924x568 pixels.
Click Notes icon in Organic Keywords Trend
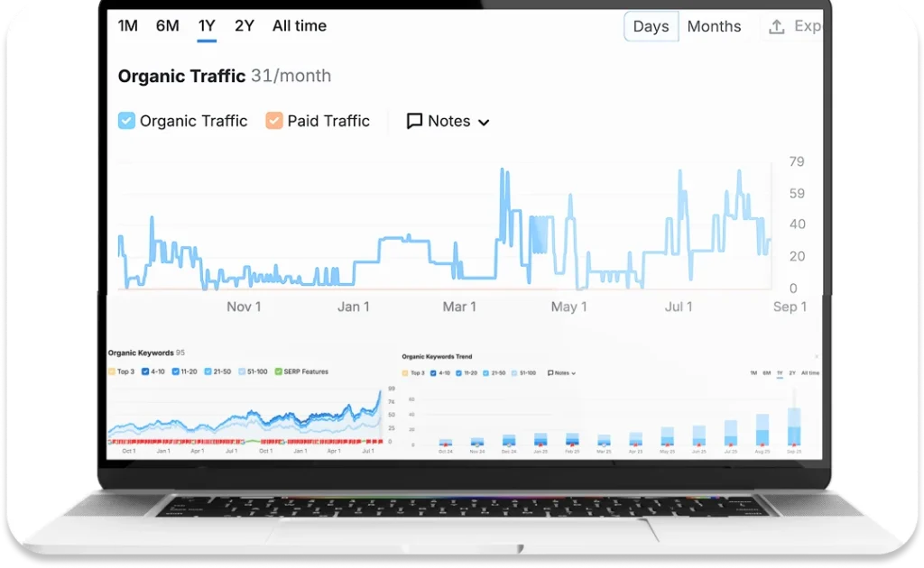tap(550, 372)
